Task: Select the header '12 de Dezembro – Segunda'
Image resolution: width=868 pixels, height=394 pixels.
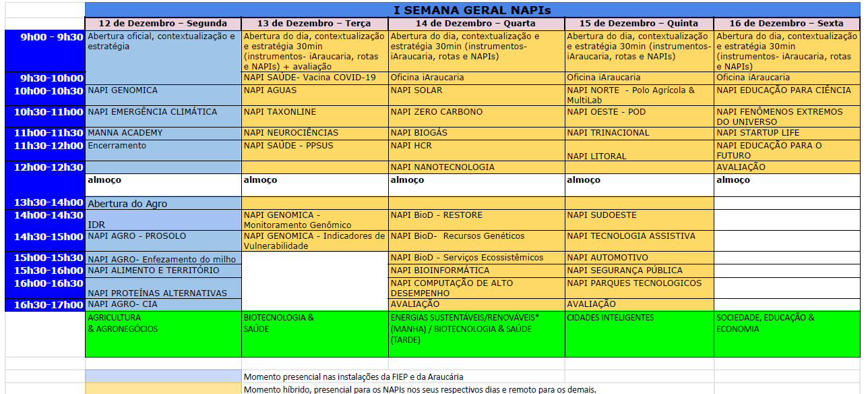Action: click(164, 24)
